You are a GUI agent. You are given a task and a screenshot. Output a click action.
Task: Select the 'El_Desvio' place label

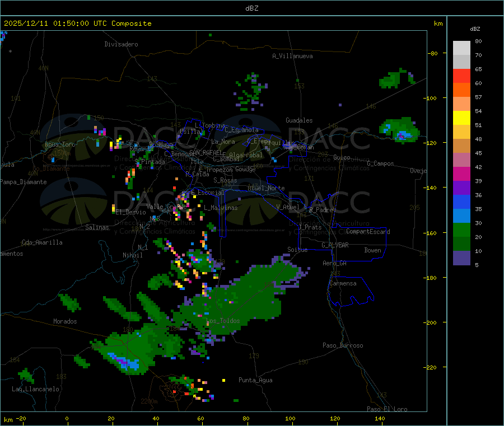[131, 212]
